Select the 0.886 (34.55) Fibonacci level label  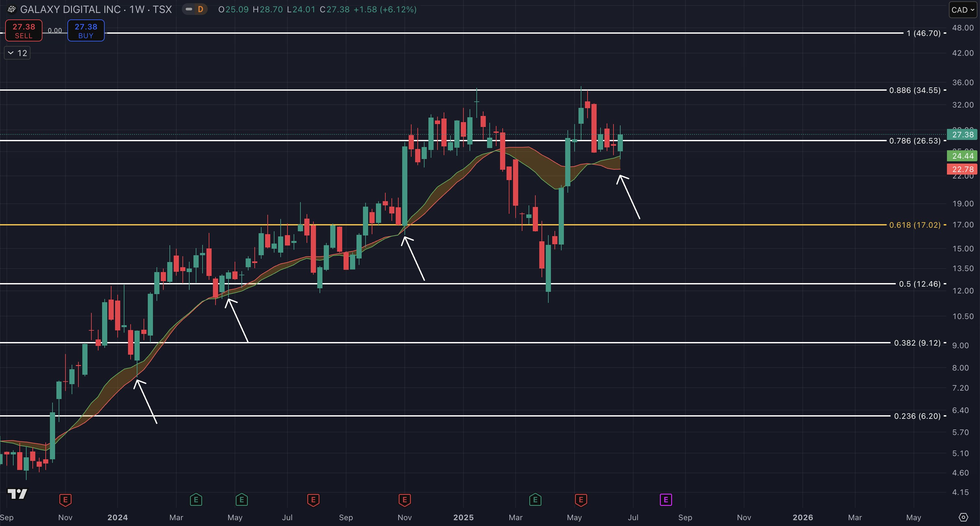pos(915,90)
